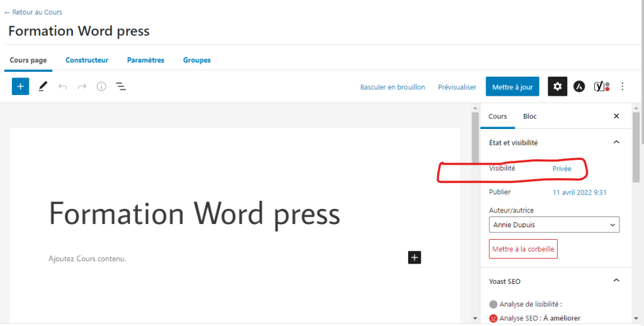The image size is (644, 326).
Task: Click the Formation Word press title field
Action: (194, 214)
